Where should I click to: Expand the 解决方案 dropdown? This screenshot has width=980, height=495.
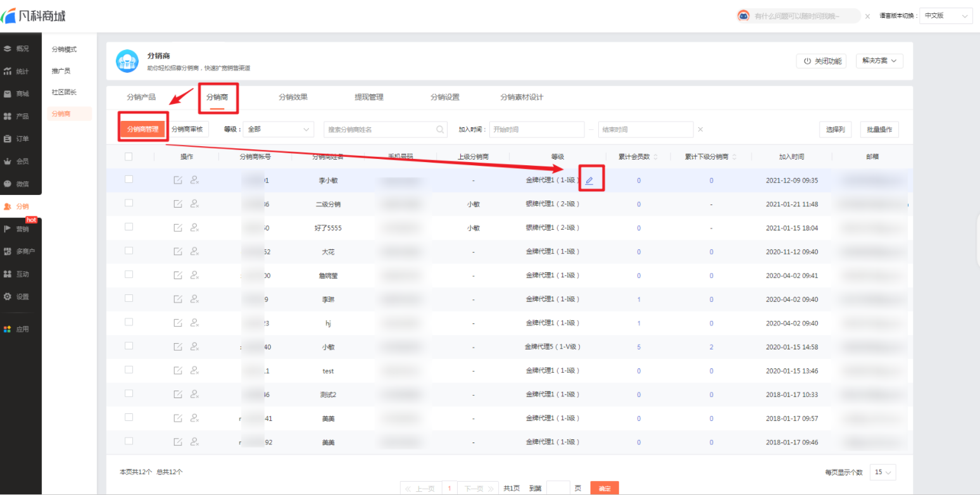pos(879,61)
